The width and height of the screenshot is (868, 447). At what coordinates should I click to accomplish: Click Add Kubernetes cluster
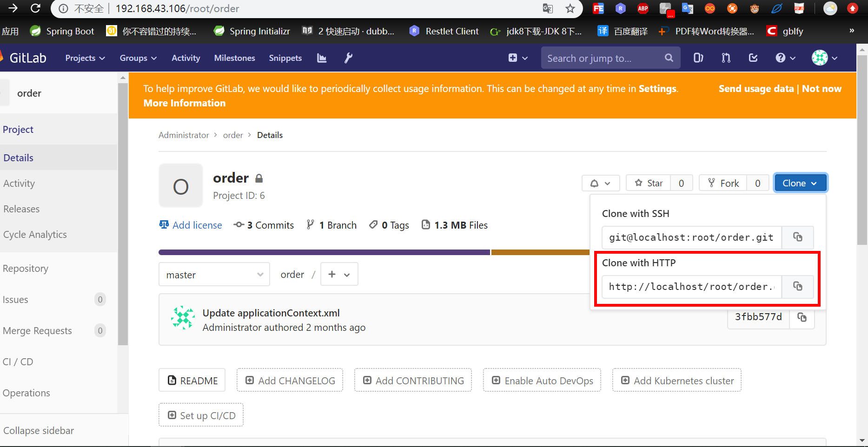(x=677, y=381)
